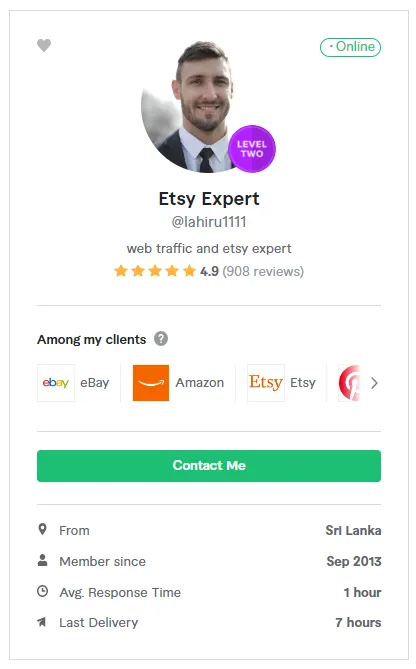Select the eBay client logo

pyautogui.click(x=56, y=383)
